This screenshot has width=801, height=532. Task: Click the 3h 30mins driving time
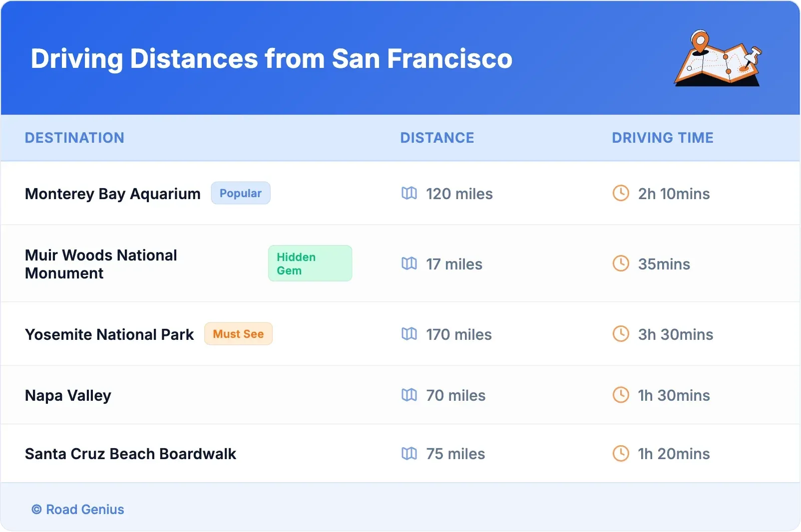click(x=676, y=334)
